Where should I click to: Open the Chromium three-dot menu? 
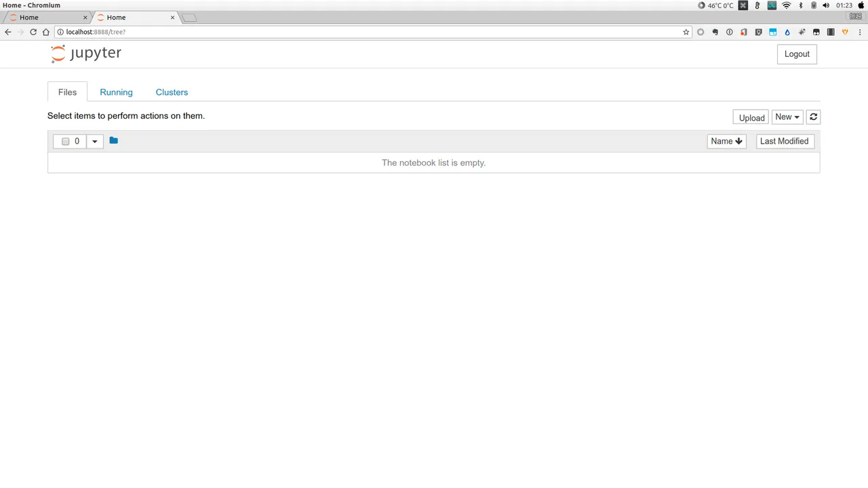point(860,32)
